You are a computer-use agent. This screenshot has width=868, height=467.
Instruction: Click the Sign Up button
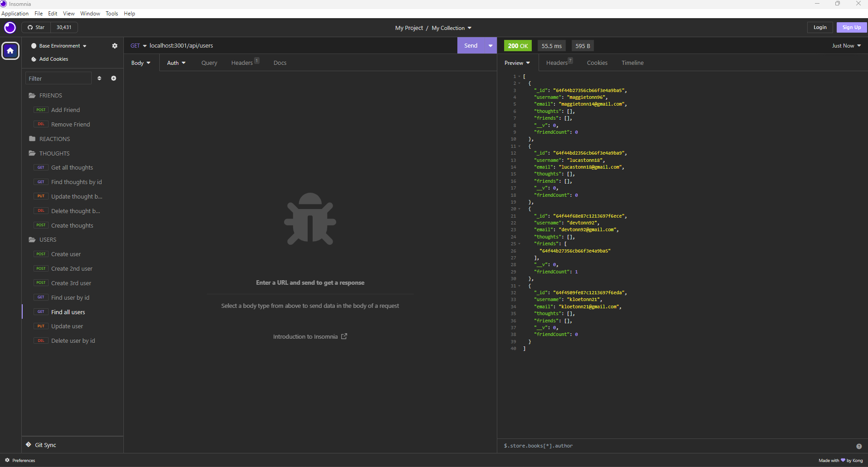click(x=851, y=27)
